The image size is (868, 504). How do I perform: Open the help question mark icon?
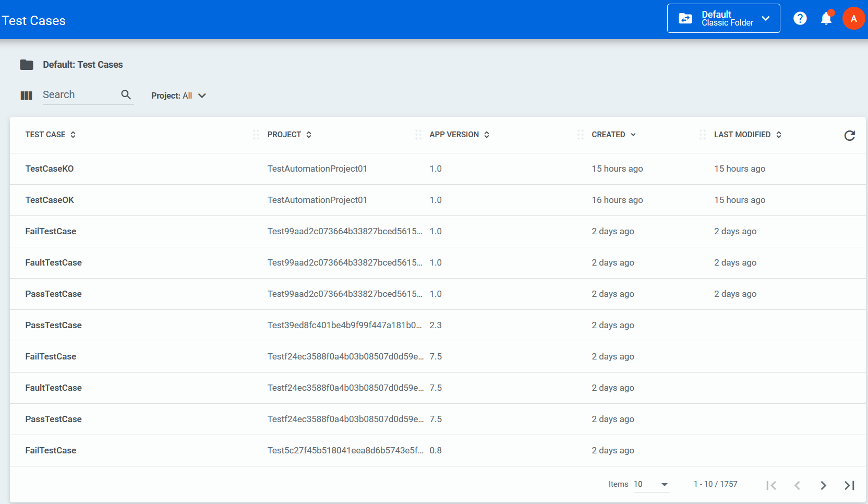pos(800,18)
